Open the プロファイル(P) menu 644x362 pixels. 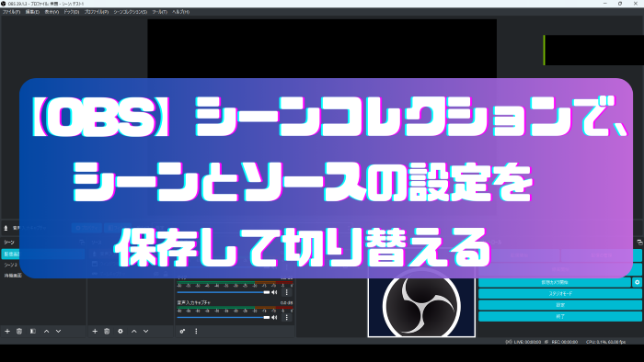click(97, 12)
